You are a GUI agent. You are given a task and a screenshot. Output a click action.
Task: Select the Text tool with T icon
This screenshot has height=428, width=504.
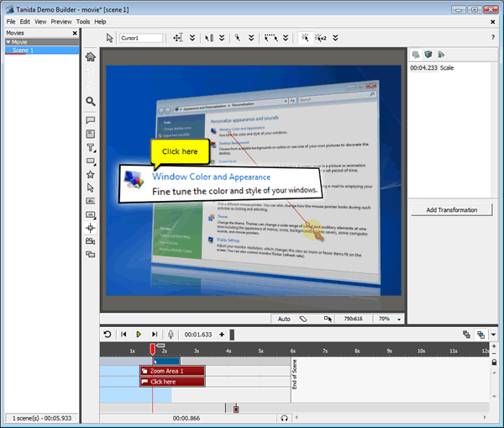(91, 147)
